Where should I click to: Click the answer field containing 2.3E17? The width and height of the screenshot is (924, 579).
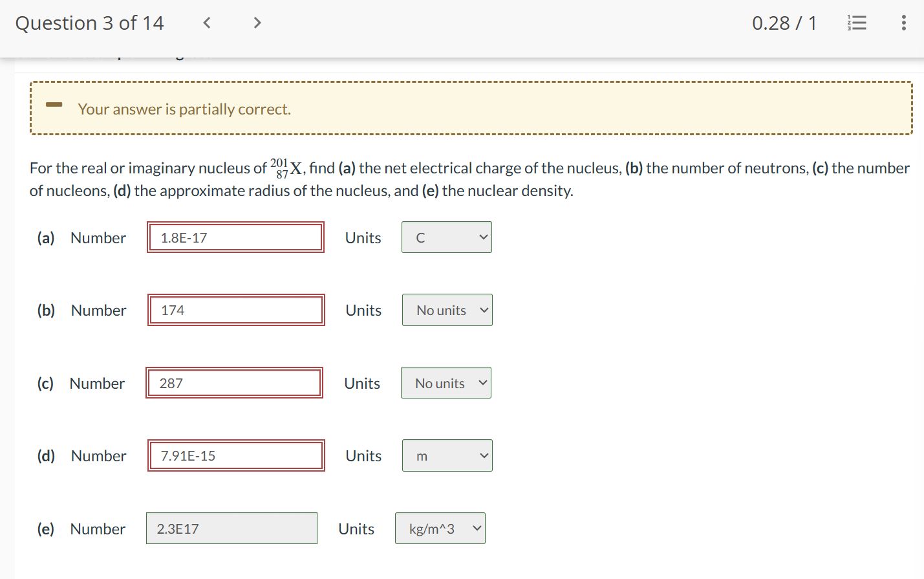(231, 528)
